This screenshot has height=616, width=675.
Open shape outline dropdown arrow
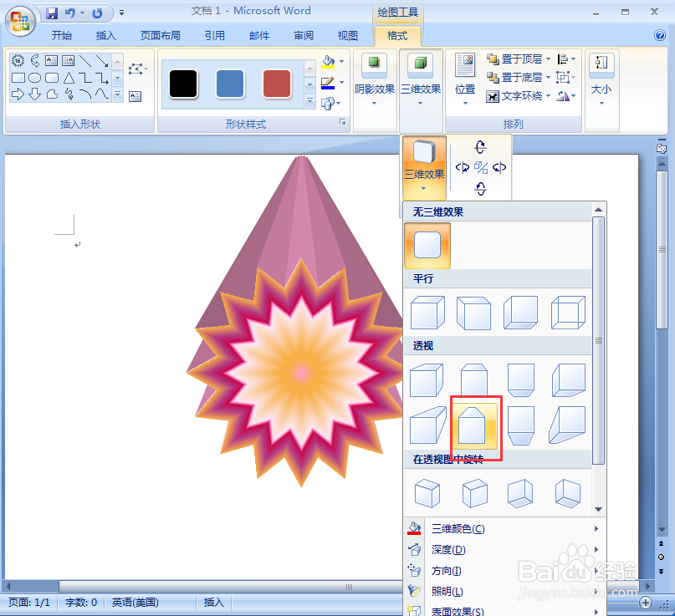tap(342, 83)
